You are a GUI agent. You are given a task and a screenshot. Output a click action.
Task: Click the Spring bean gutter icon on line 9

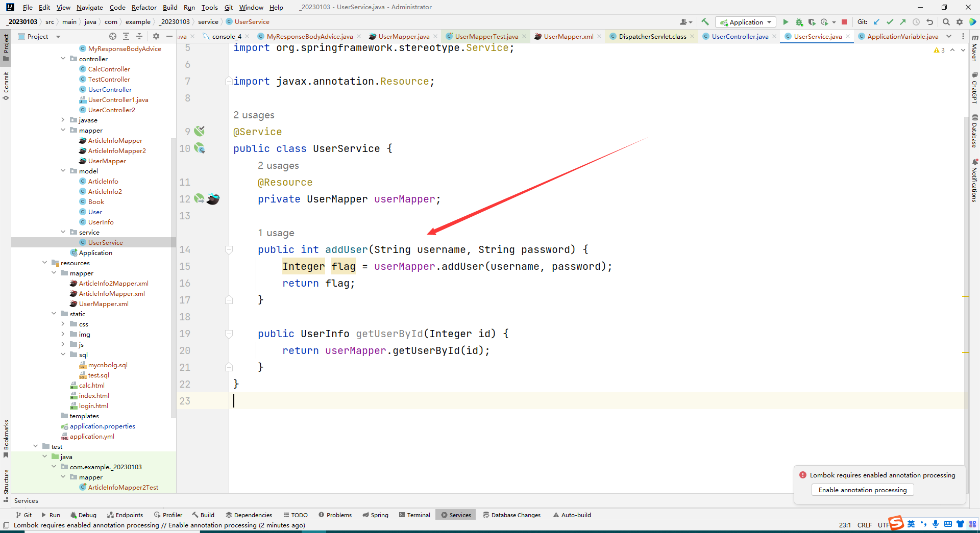pos(200,131)
